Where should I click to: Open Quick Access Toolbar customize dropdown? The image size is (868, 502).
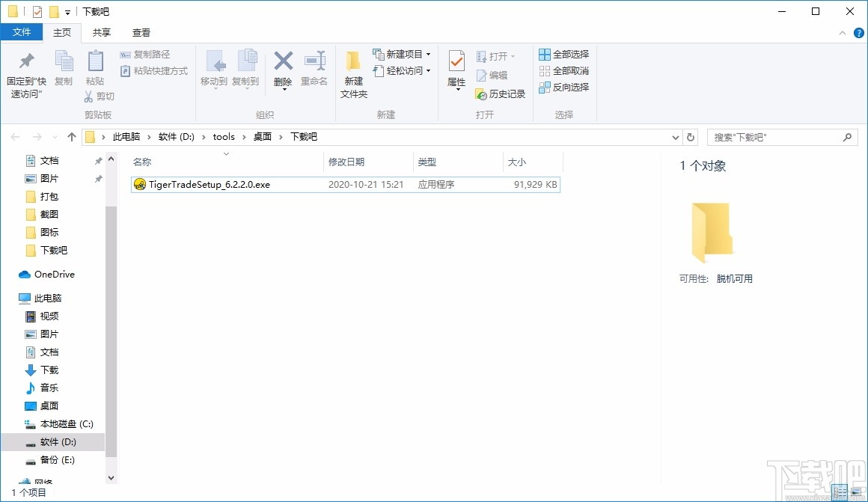67,12
